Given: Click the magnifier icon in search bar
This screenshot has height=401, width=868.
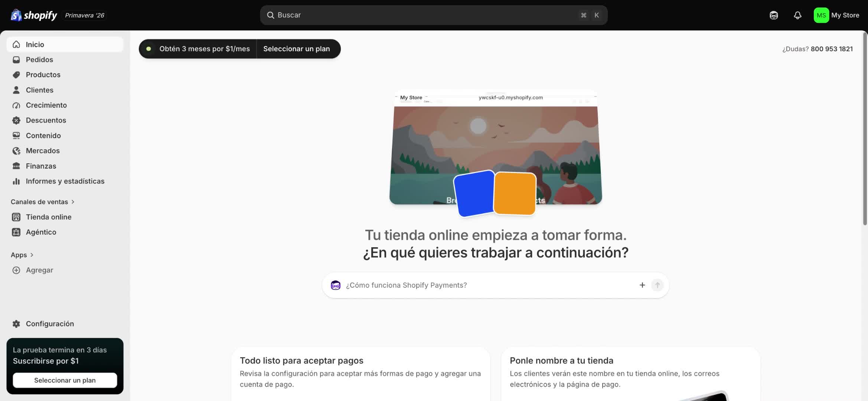Looking at the screenshot, I should pos(271,15).
